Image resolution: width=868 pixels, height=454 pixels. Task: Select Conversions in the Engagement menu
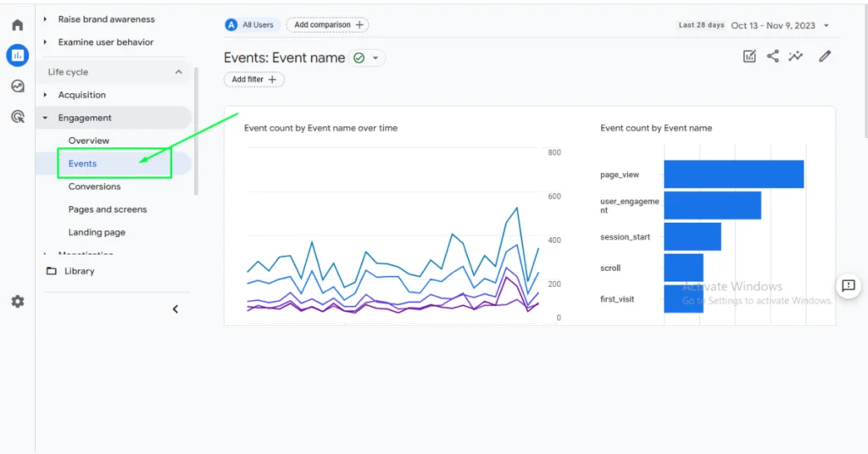click(94, 186)
